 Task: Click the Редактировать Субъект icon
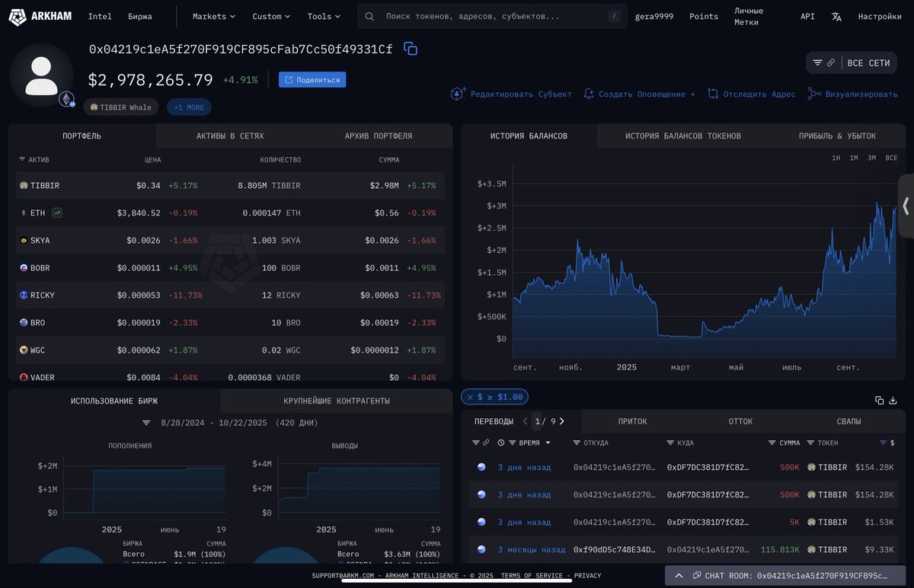(458, 94)
